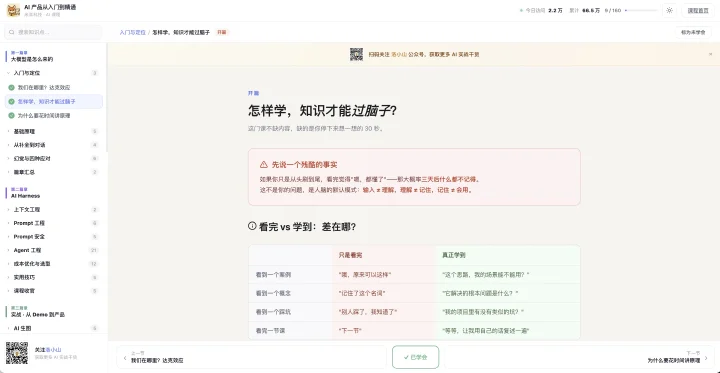
Task: Click 入门与定位 breadcrumb link
Action: 132,33
